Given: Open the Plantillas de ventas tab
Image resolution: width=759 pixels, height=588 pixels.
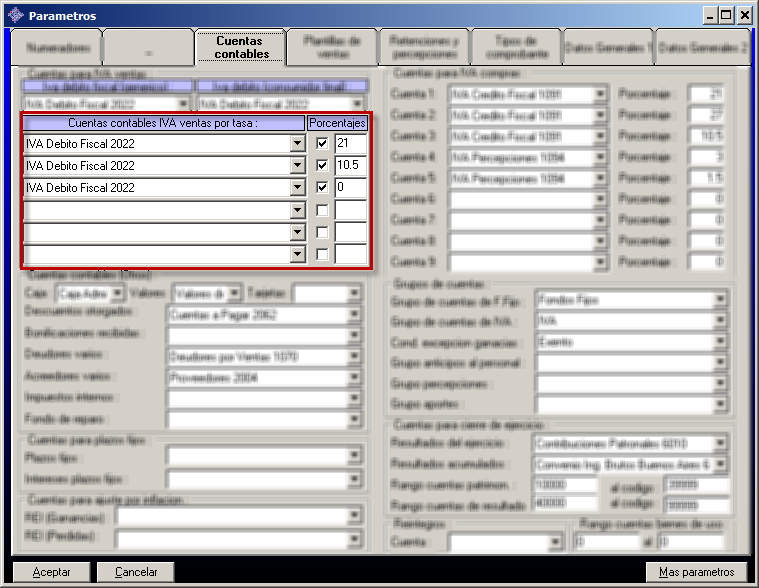Looking at the screenshot, I should 331,47.
